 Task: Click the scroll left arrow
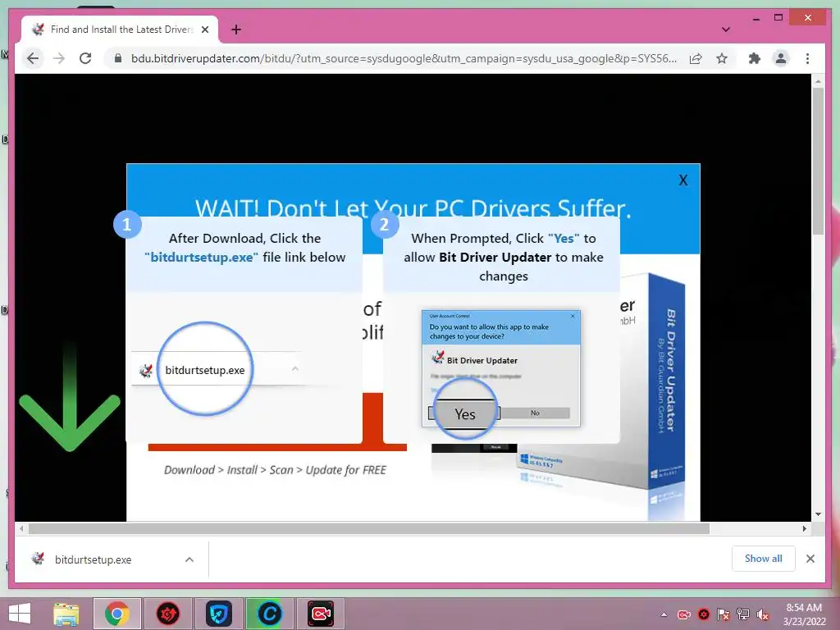21,529
